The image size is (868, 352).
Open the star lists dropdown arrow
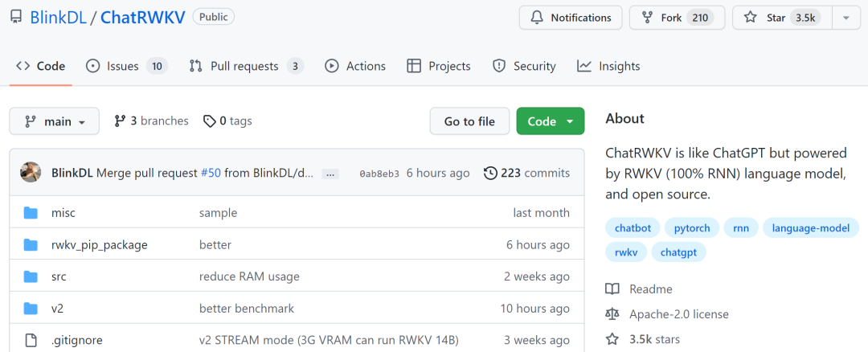(845, 18)
